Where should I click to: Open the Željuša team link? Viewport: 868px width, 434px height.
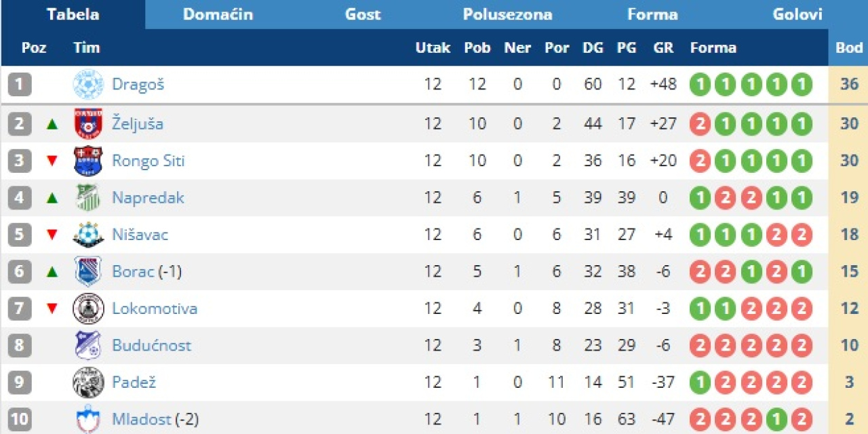(138, 123)
